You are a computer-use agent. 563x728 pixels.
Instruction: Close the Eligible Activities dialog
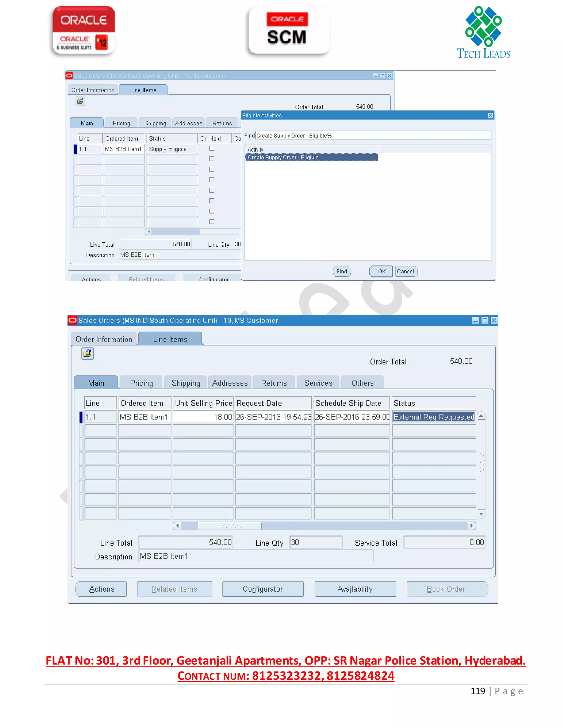(x=490, y=115)
